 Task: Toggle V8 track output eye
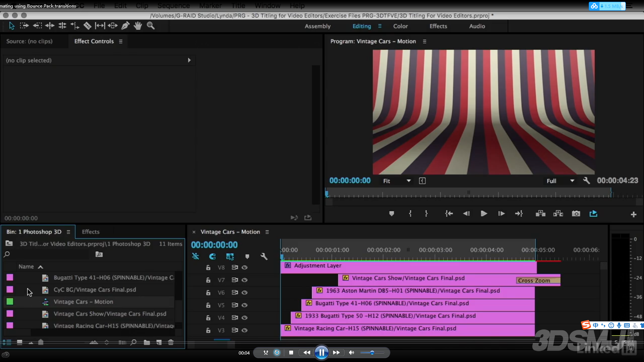[x=244, y=267]
